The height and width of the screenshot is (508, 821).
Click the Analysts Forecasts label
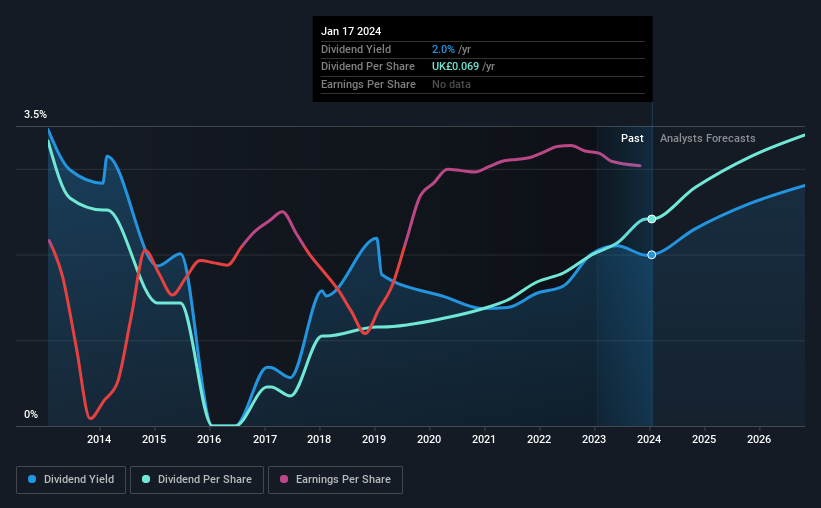click(x=707, y=138)
